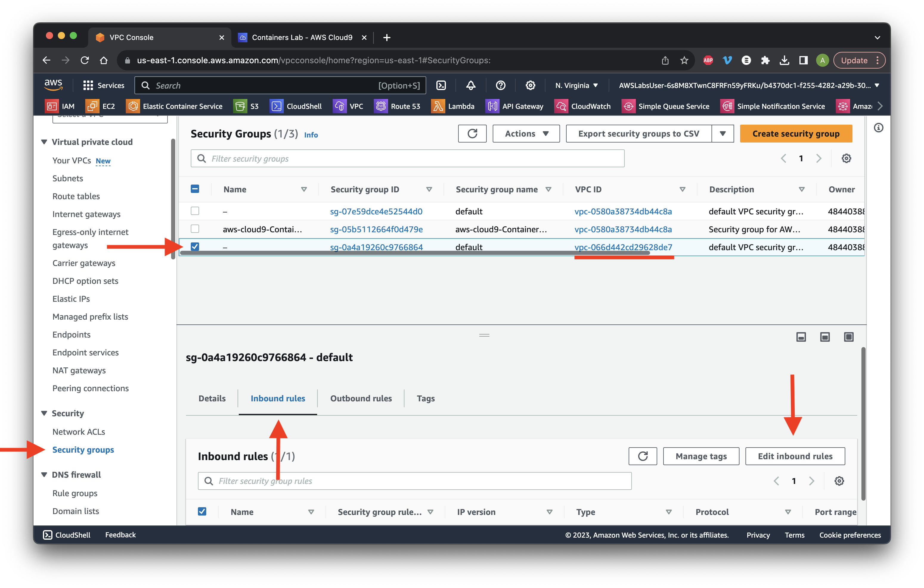This screenshot has height=588, width=924.
Task: Open the vpc-066d442cd29628de7 link
Action: click(x=623, y=247)
